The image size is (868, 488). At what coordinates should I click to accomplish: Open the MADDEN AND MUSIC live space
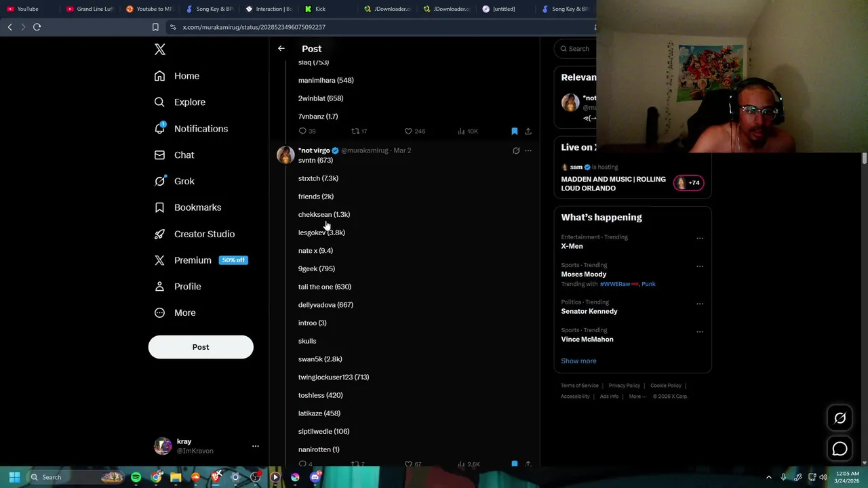click(x=613, y=184)
